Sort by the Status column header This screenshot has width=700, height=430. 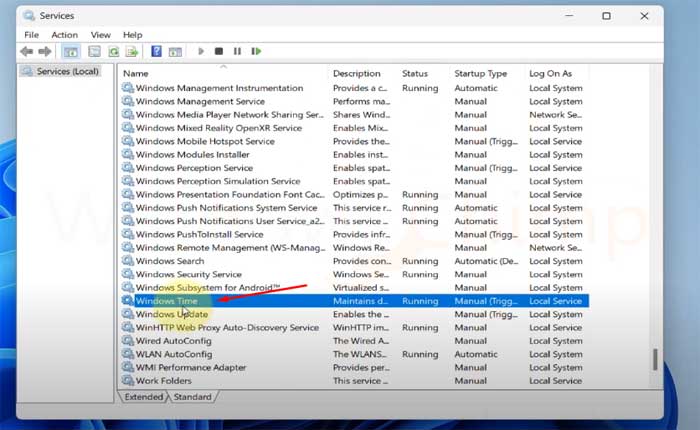click(x=415, y=73)
